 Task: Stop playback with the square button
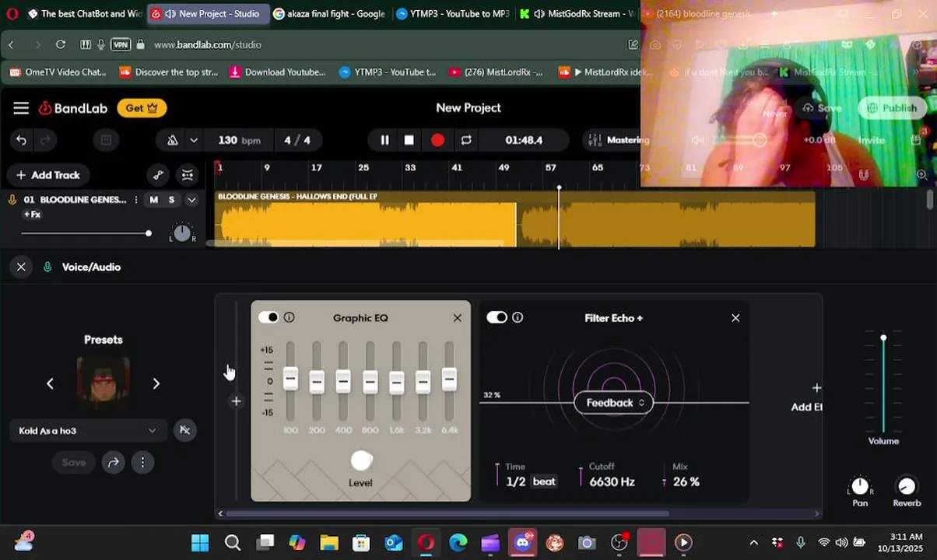[409, 140]
